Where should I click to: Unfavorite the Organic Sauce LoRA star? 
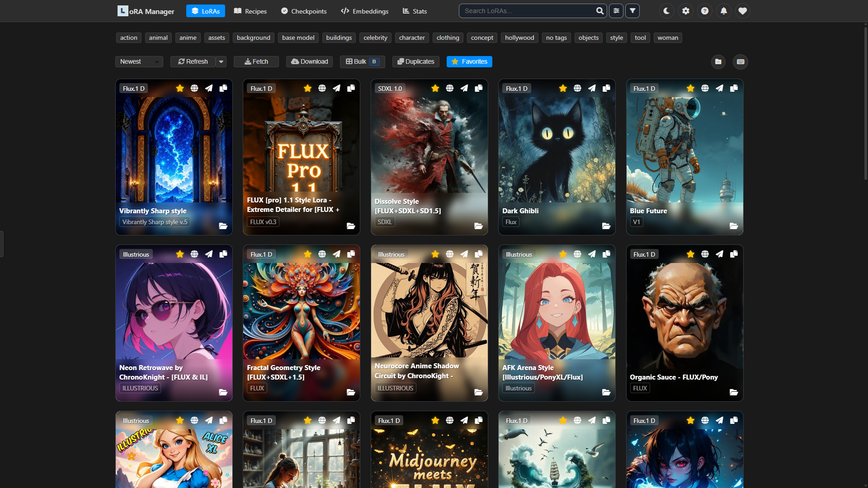(690, 254)
